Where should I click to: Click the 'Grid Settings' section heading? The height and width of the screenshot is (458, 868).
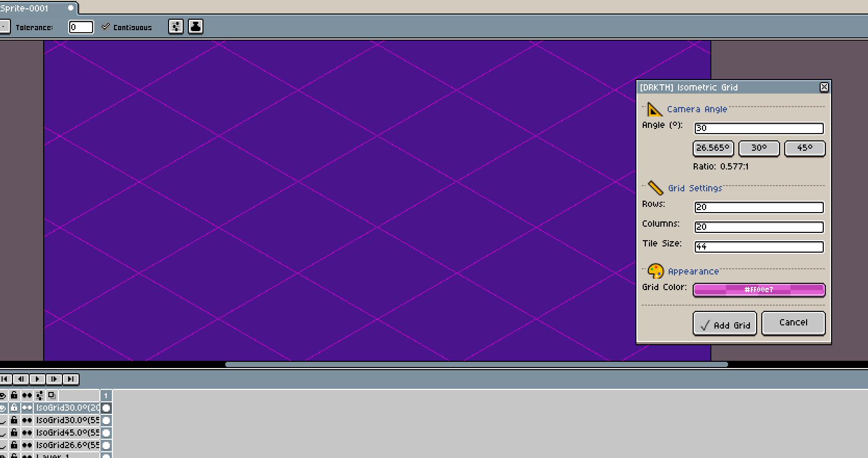point(695,188)
